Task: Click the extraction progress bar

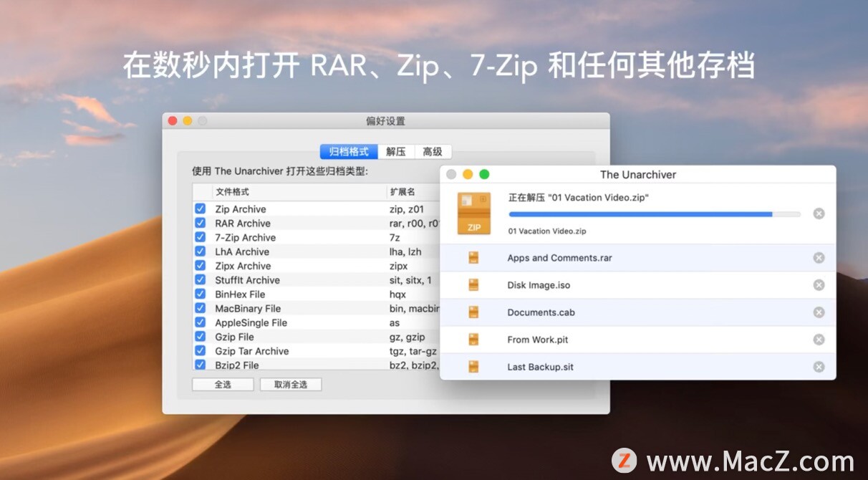Action: [655, 213]
